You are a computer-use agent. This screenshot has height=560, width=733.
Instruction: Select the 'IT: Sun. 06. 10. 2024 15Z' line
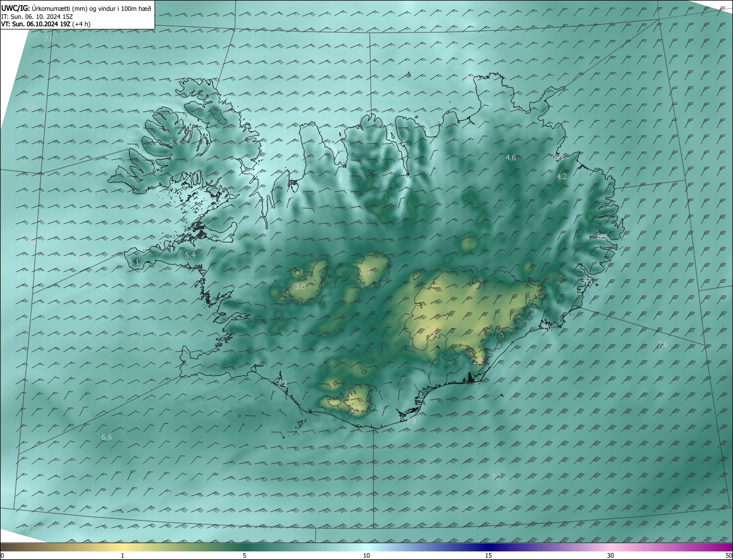click(37, 17)
